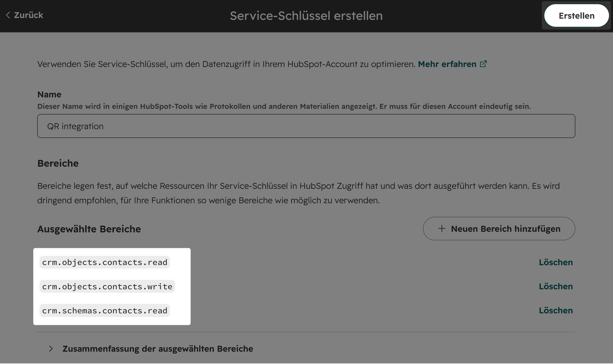Open the Mehr erfahren link

[x=447, y=64]
